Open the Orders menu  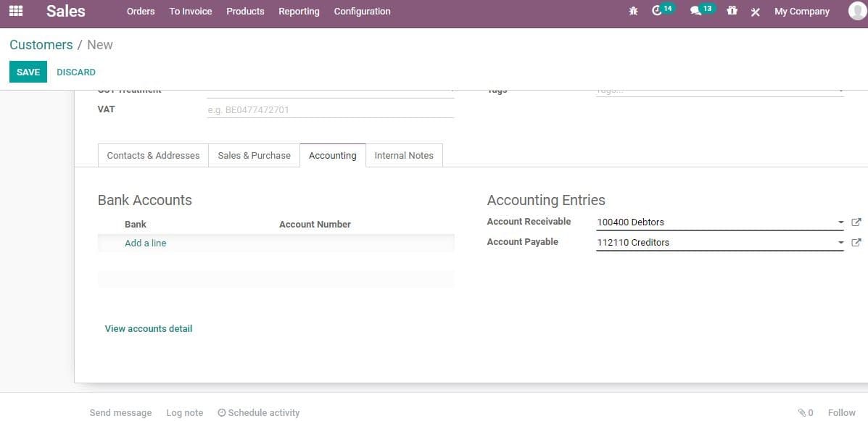(140, 11)
